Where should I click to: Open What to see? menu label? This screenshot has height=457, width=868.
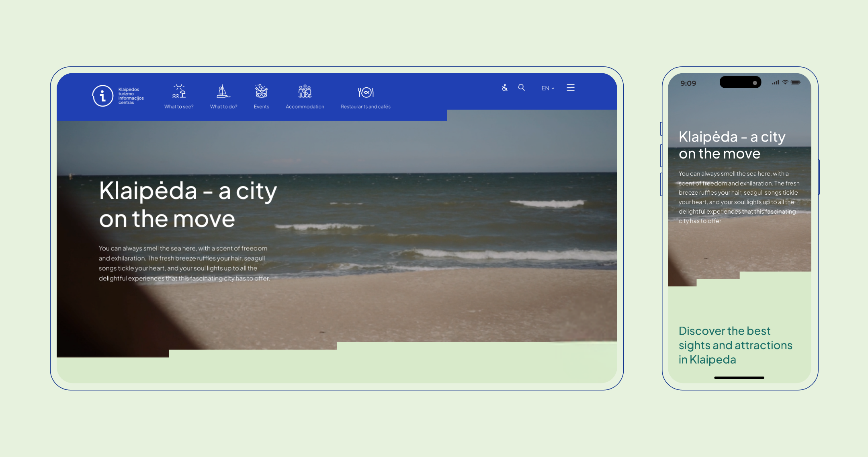(179, 107)
